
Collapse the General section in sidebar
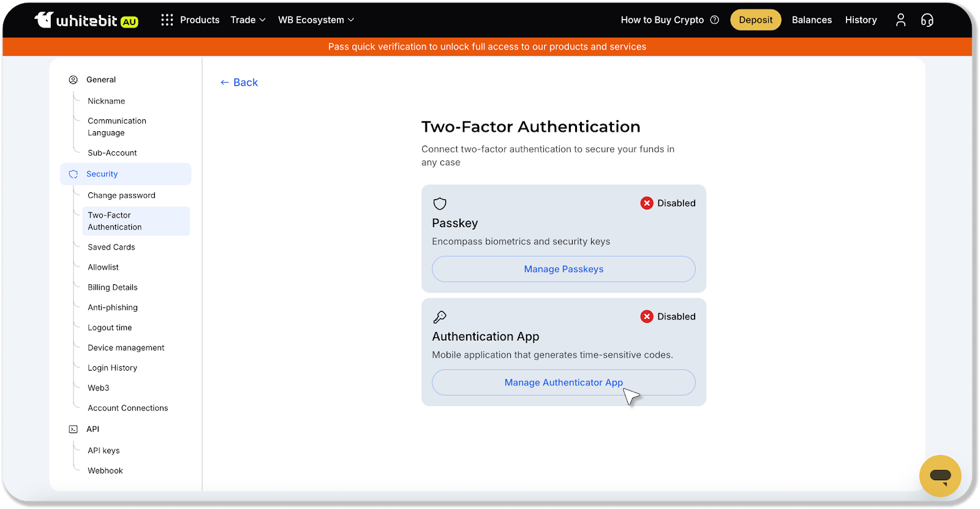pyautogui.click(x=101, y=80)
